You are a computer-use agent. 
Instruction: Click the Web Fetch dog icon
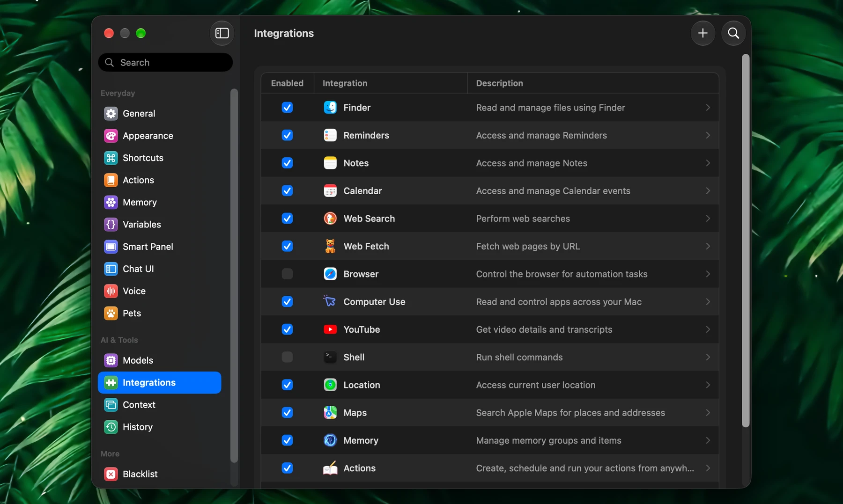click(330, 246)
